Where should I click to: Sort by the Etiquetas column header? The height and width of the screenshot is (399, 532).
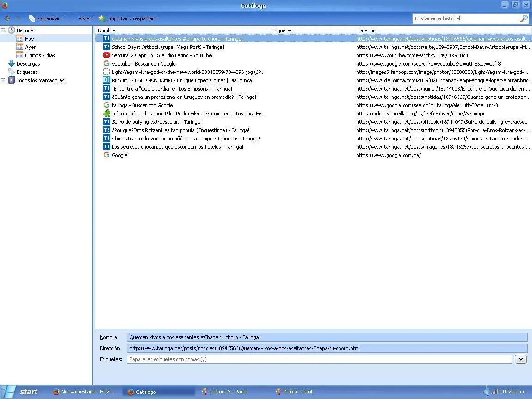pyautogui.click(x=311, y=30)
